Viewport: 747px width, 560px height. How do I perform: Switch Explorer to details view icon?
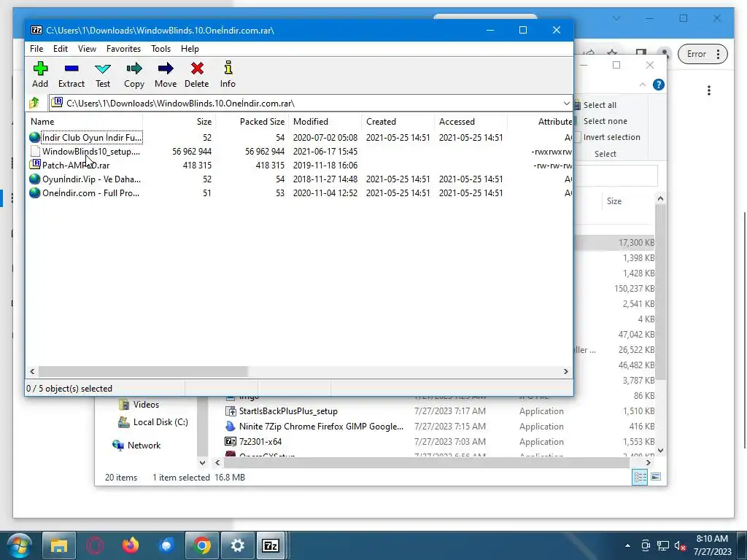(639, 477)
